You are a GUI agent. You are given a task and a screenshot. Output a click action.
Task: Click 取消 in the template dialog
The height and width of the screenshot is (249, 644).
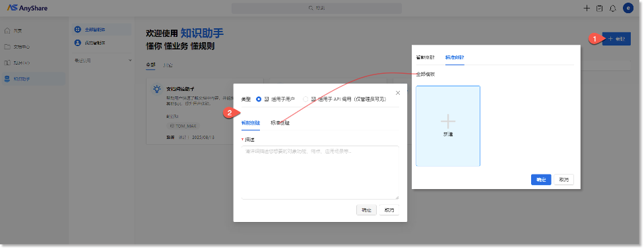pyautogui.click(x=564, y=180)
